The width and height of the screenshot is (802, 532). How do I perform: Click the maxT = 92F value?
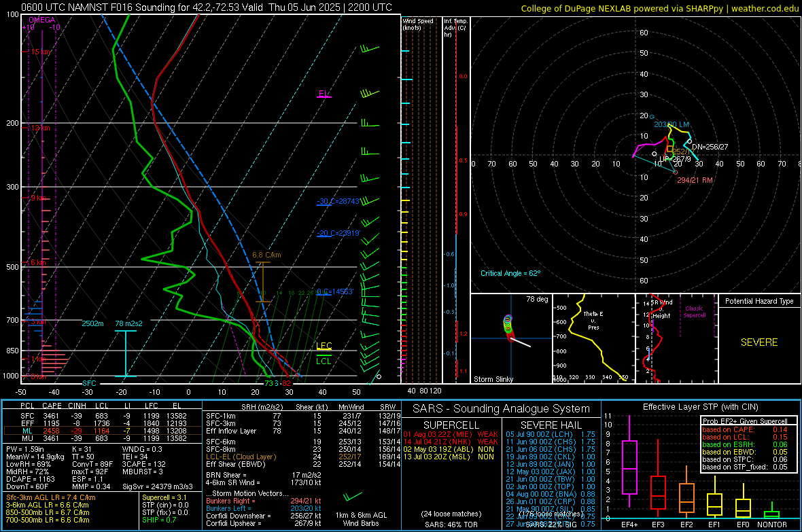(90, 472)
